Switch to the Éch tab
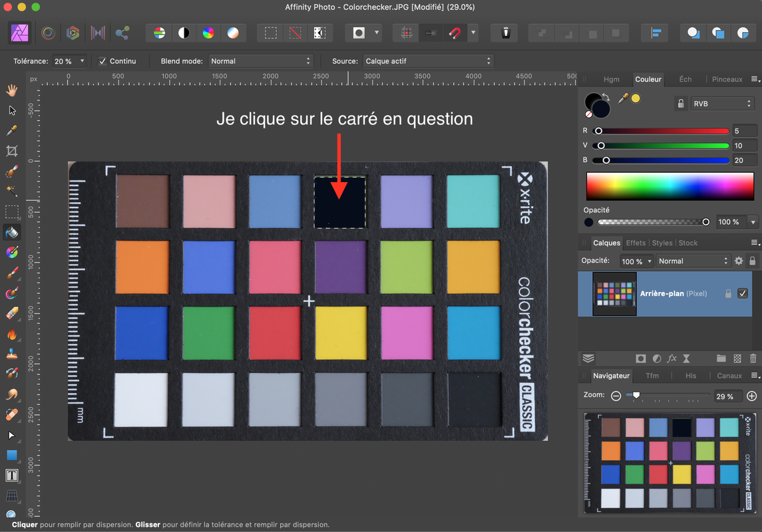This screenshot has width=762, height=532. coord(685,79)
